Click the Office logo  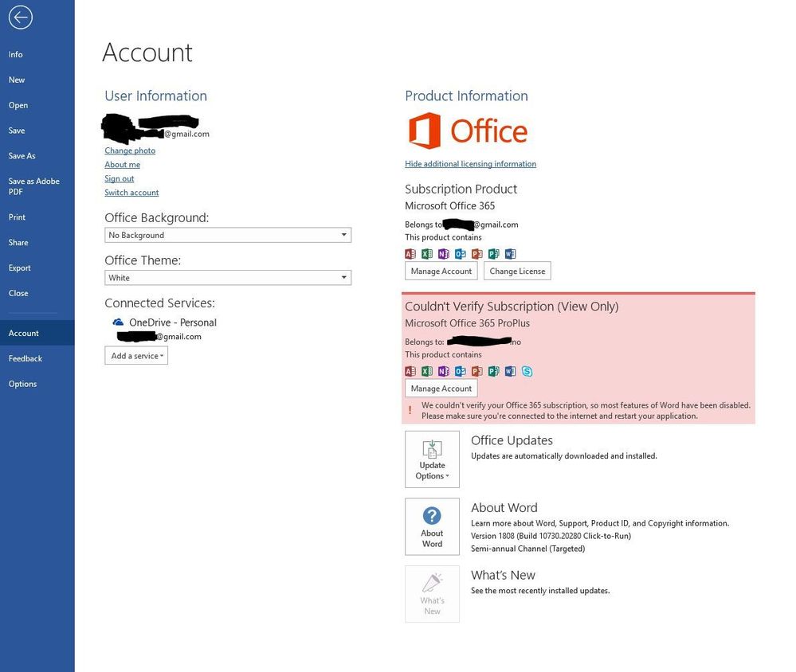468,131
